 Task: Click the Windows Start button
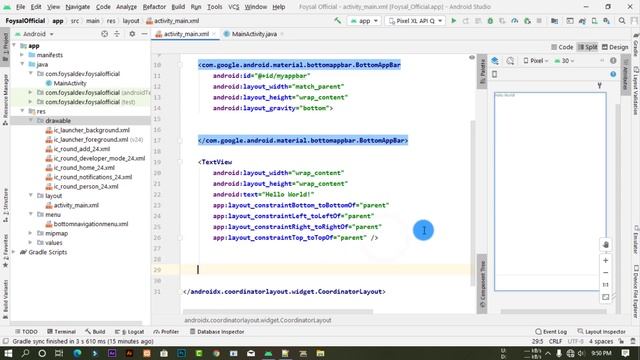pyautogui.click(x=8, y=353)
